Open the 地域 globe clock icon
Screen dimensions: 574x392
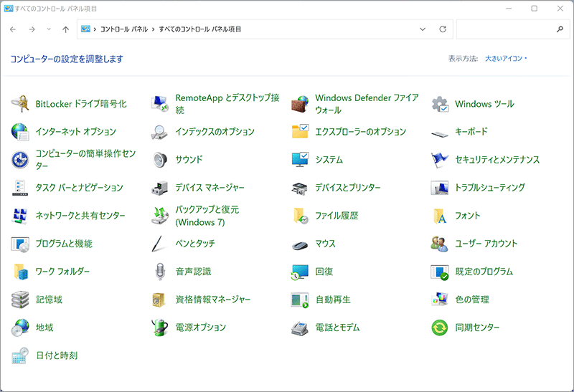tap(20, 328)
